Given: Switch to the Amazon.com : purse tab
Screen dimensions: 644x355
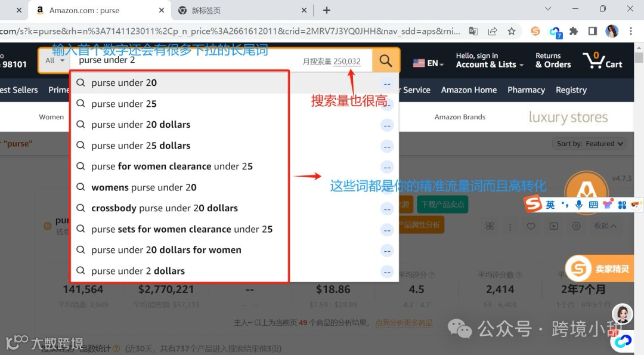Looking at the screenshot, I should coord(100,10).
